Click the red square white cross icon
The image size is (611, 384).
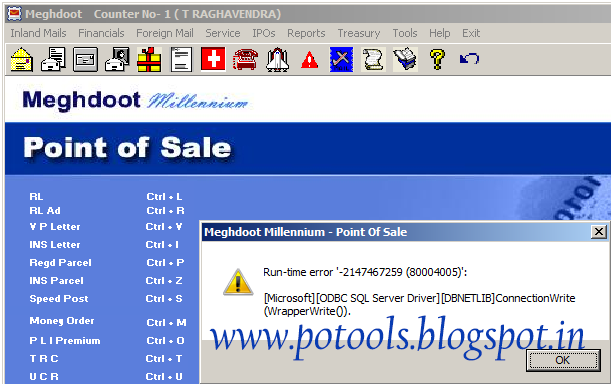click(x=213, y=59)
